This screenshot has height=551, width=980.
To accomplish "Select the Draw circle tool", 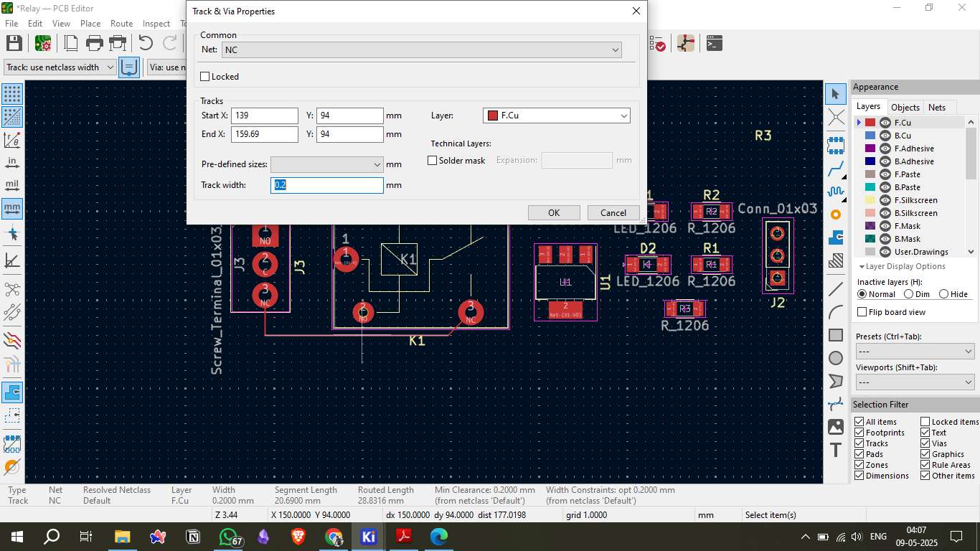I will (835, 358).
